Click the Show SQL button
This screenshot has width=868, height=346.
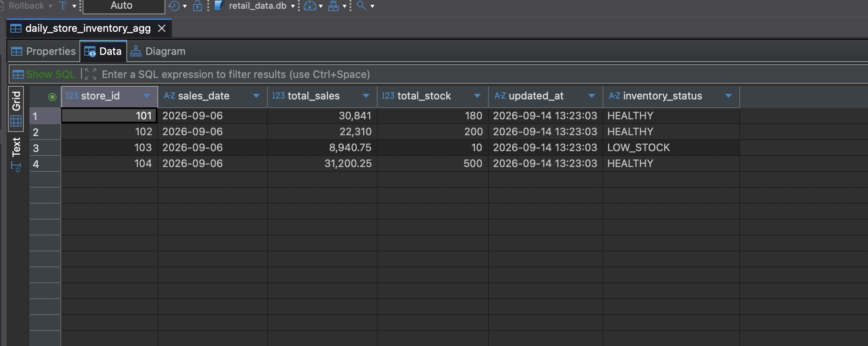(44, 74)
